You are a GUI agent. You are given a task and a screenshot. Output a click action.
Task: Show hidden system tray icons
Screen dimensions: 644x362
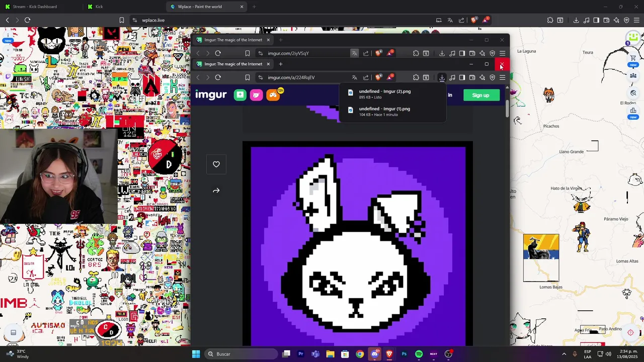(563, 354)
